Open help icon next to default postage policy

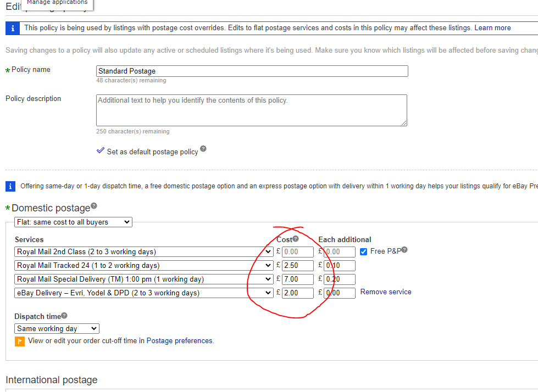pos(203,149)
